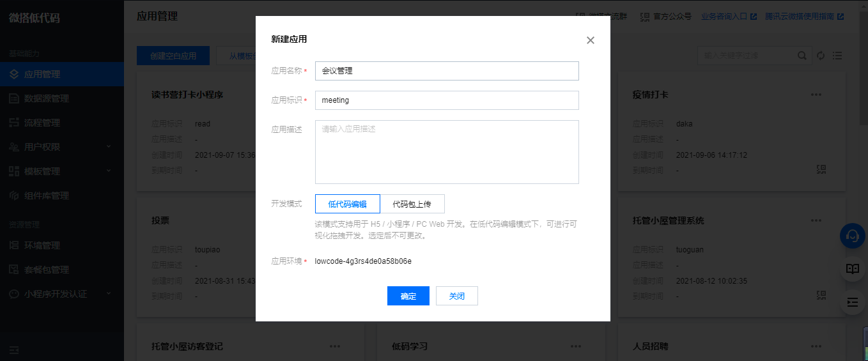Click the 应用管理 layers icon in sidebar

(14, 74)
